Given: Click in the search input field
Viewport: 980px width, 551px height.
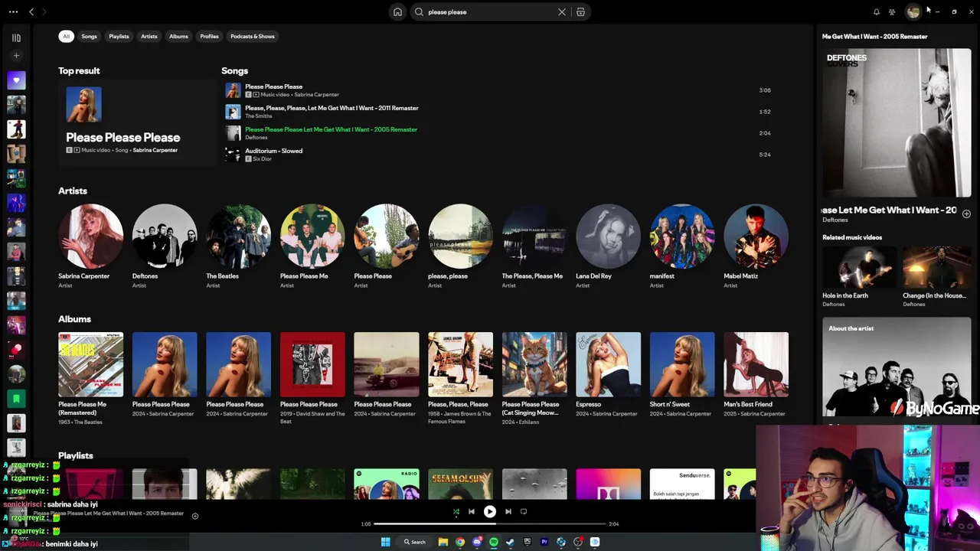Looking at the screenshot, I should click(x=490, y=12).
